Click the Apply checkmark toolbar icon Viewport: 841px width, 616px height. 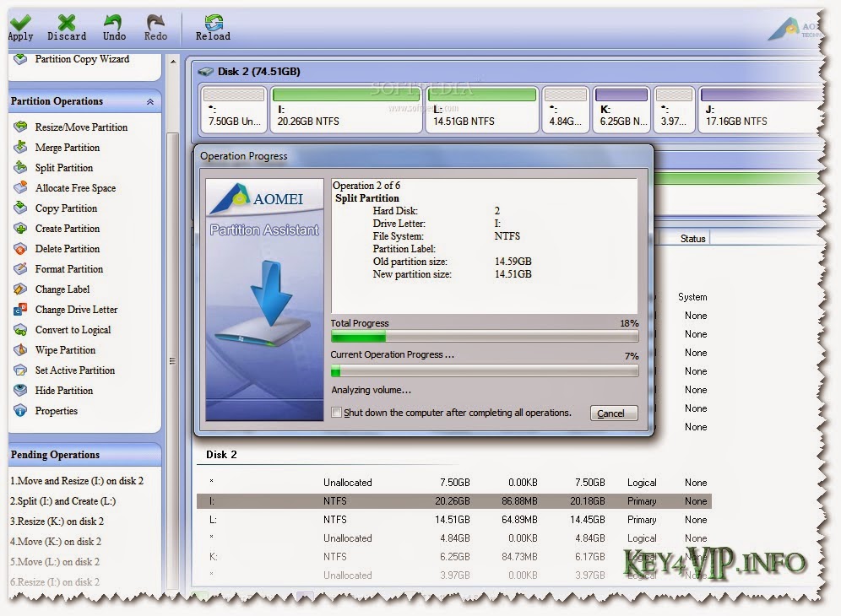20,23
